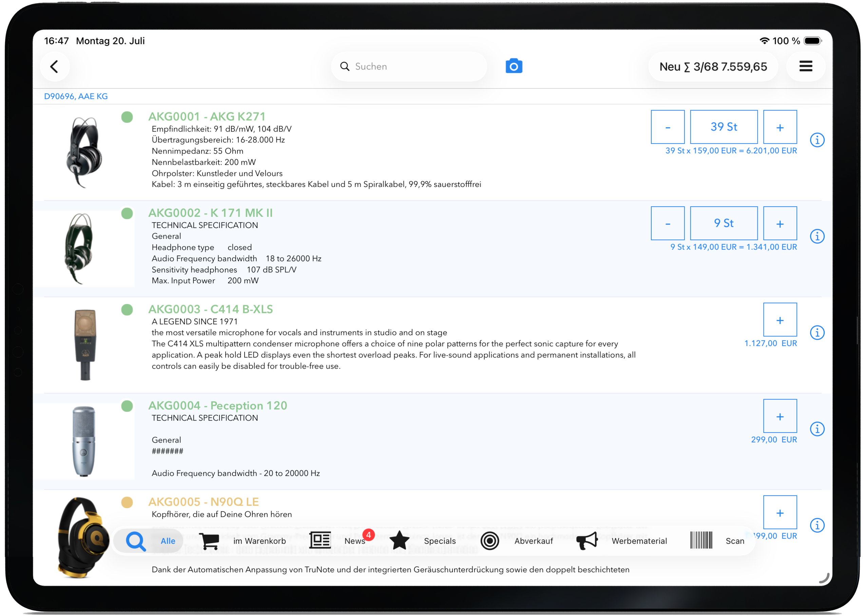865x616 pixels.
Task: Open product title AKG0003 - C414 B-XLS
Action: point(210,309)
